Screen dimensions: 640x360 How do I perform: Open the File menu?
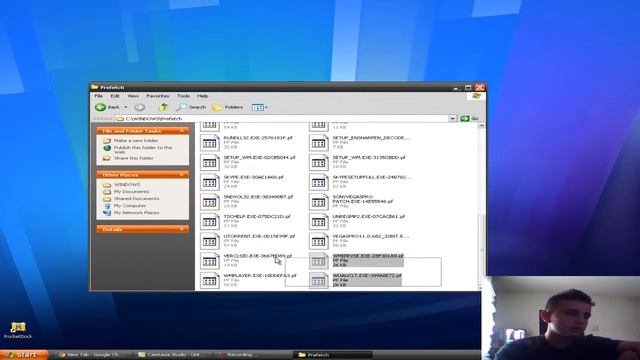coord(98,96)
